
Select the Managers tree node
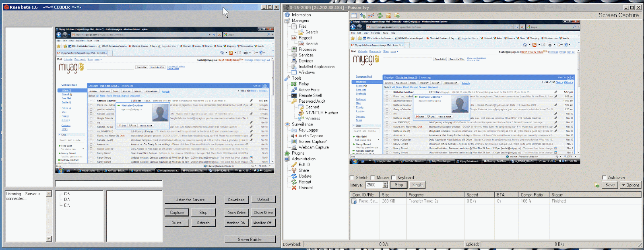pos(300,21)
